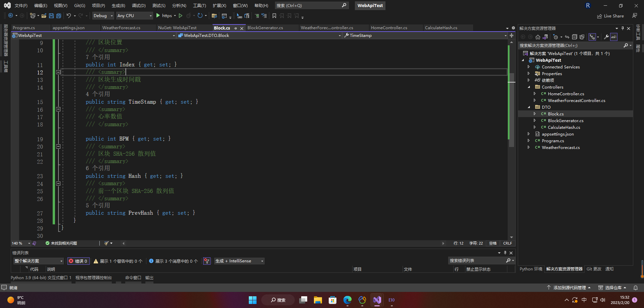Click Add to Source Control in status bar

(569, 288)
